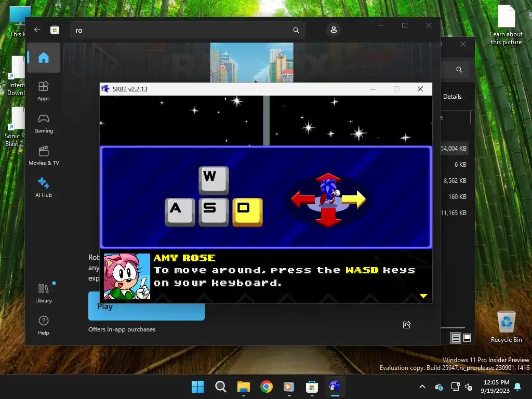The width and height of the screenshot is (532, 399).
Task: Select the 11,165 KB file row
Action: point(454,212)
